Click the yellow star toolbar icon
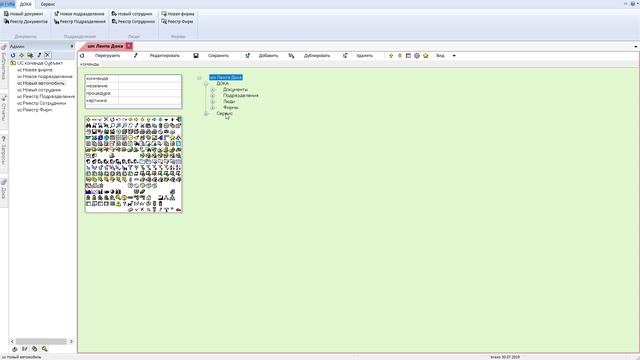640x360 pixels. [426, 56]
